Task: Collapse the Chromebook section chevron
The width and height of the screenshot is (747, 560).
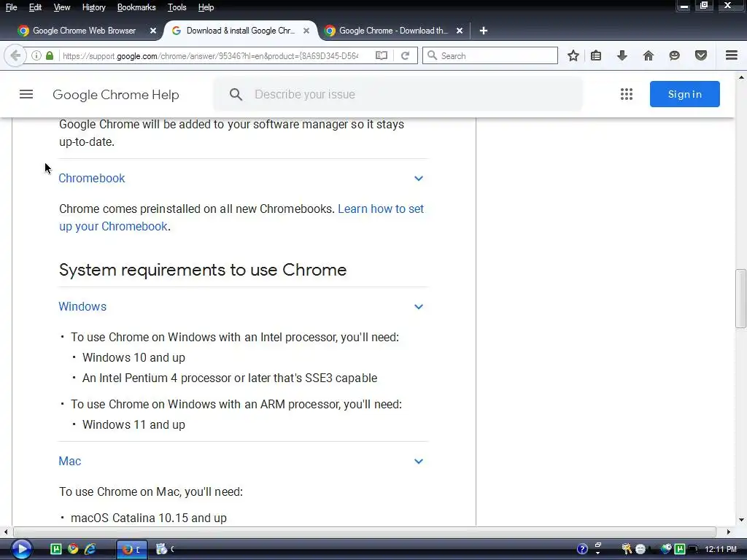Action: (x=418, y=179)
